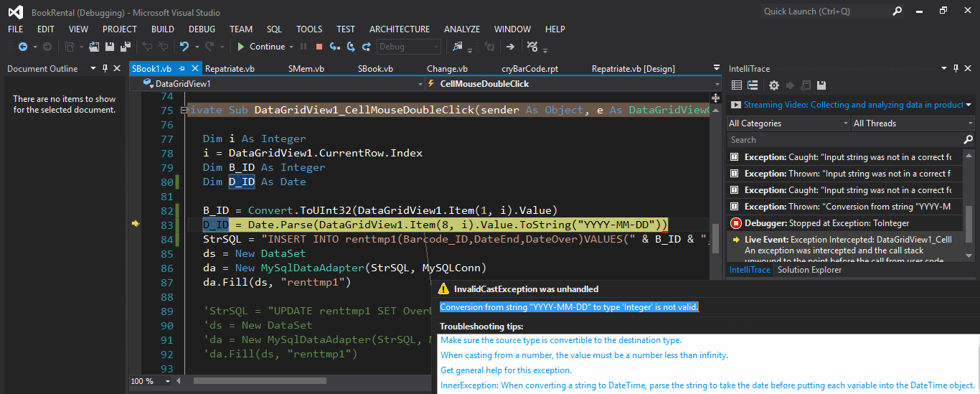This screenshot has height=394, width=980.
Task: Click the Step Out debug icon
Action: (x=367, y=47)
